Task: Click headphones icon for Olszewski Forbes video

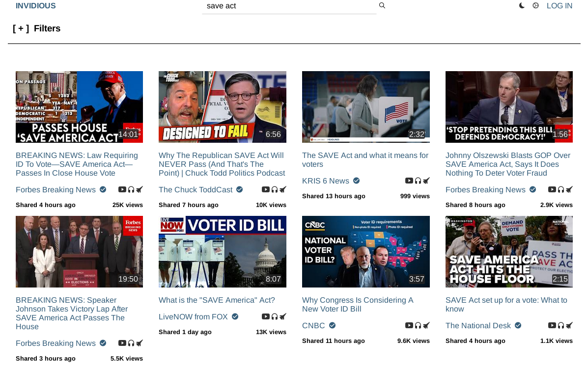Action: point(561,190)
